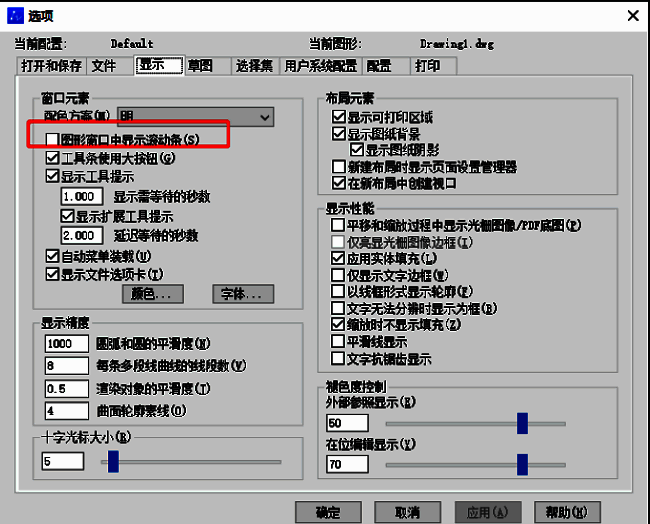Click the 取消 button
The height and width of the screenshot is (524, 650).
coord(407,512)
